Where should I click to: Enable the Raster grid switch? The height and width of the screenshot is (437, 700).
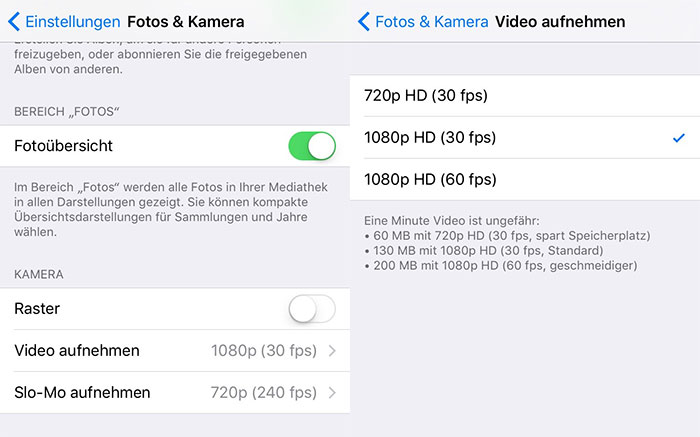pyautogui.click(x=312, y=308)
